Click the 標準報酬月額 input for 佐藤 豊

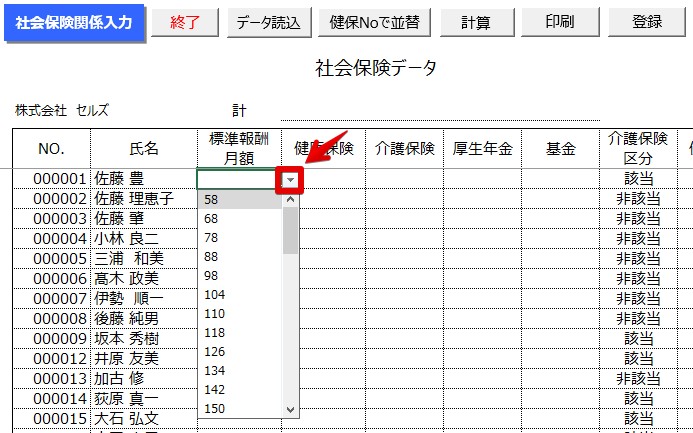(x=238, y=179)
